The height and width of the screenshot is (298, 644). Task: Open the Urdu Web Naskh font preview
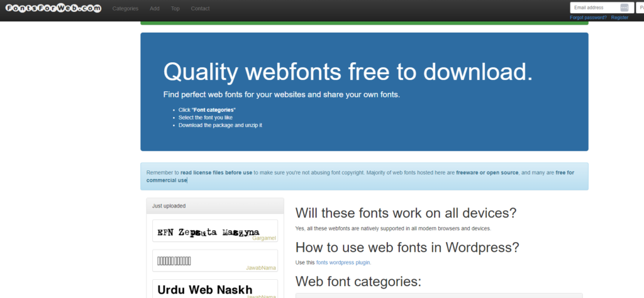tap(215, 289)
